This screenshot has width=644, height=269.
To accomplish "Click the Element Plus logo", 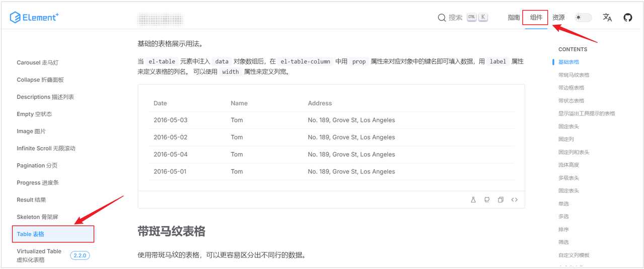I will 34,18.
